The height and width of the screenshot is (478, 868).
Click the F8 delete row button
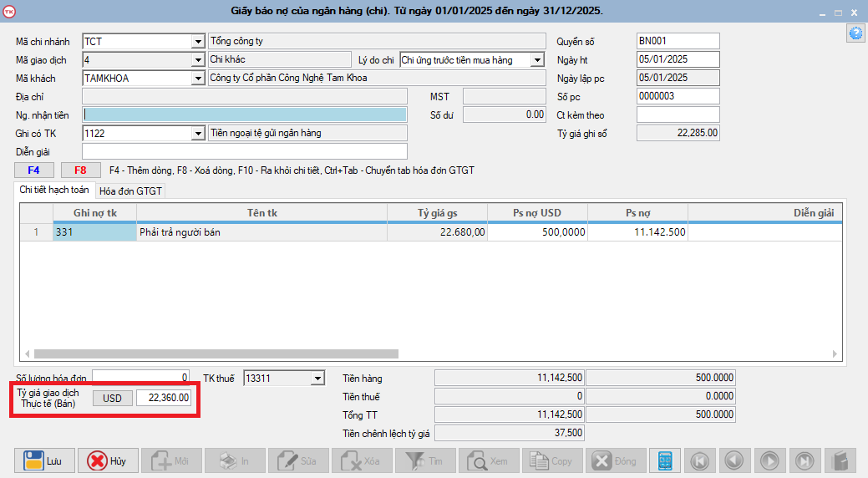click(x=80, y=170)
